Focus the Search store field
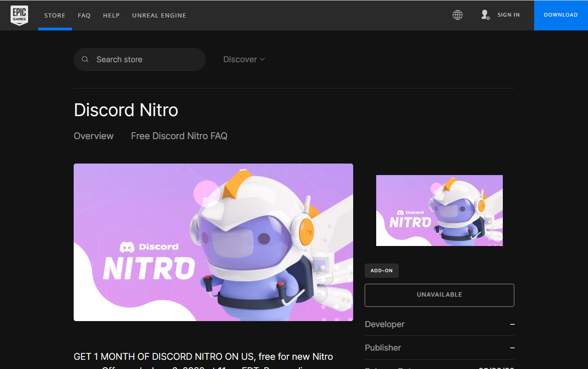 click(x=140, y=59)
